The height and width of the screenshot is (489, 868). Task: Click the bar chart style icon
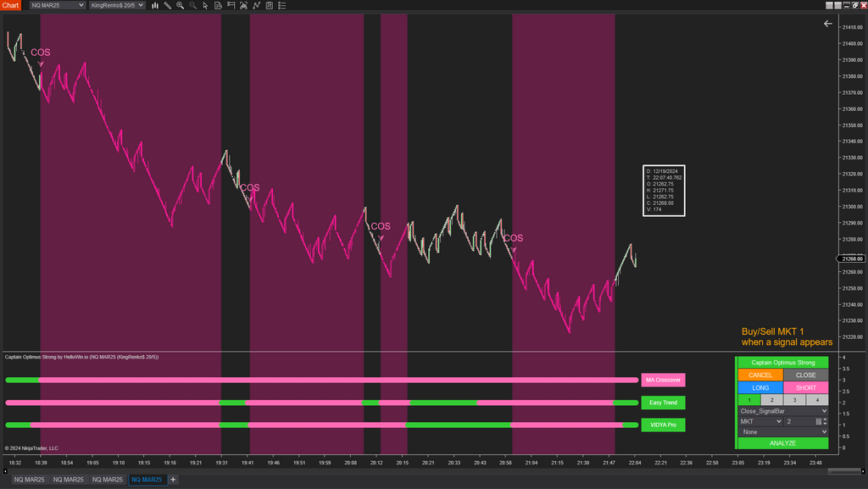155,5
